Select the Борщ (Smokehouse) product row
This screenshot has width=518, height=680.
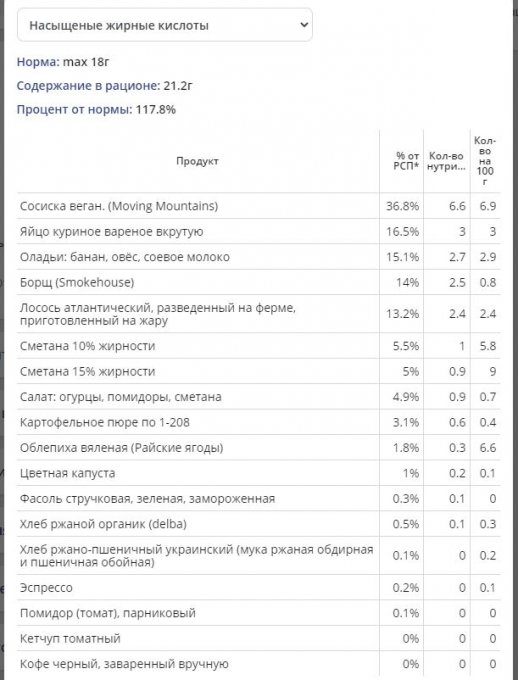point(259,283)
